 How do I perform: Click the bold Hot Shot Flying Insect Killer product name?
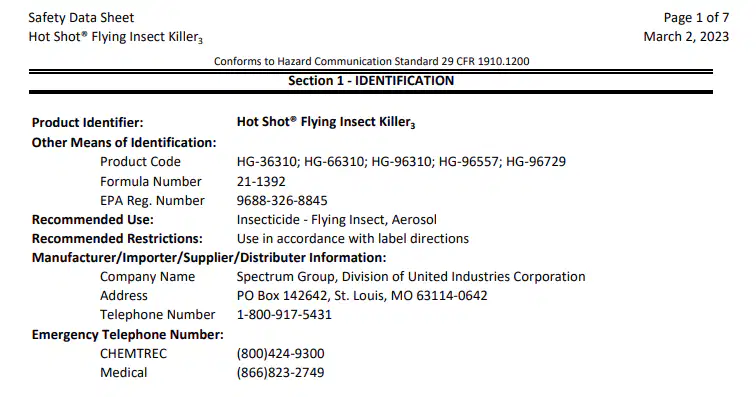[x=326, y=122]
